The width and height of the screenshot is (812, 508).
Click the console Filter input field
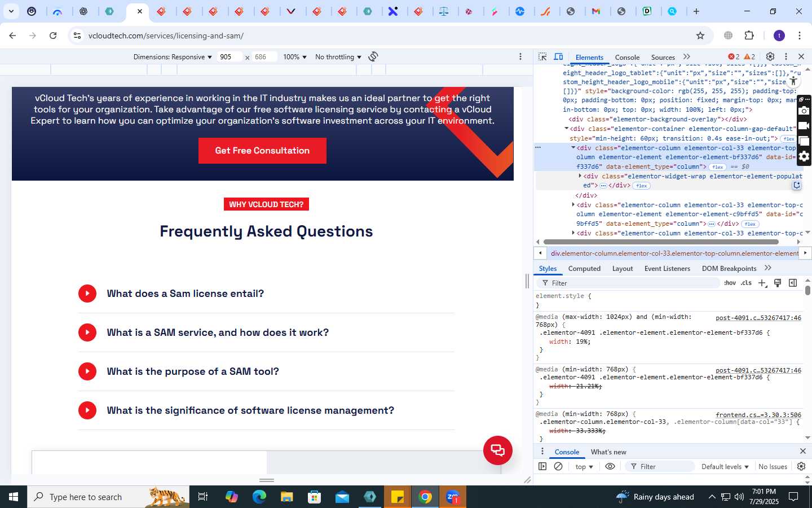click(x=661, y=467)
